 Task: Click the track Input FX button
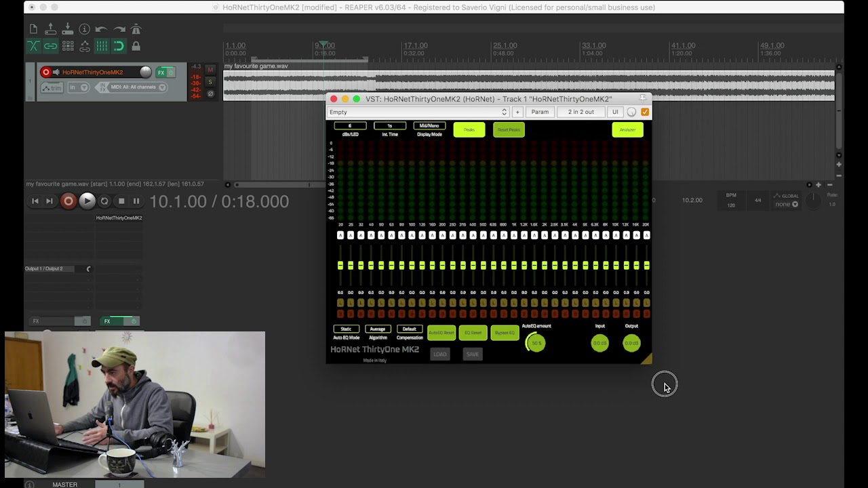tap(103, 87)
